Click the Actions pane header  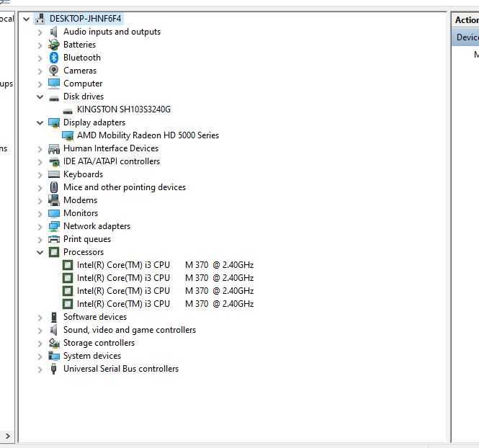(x=465, y=20)
